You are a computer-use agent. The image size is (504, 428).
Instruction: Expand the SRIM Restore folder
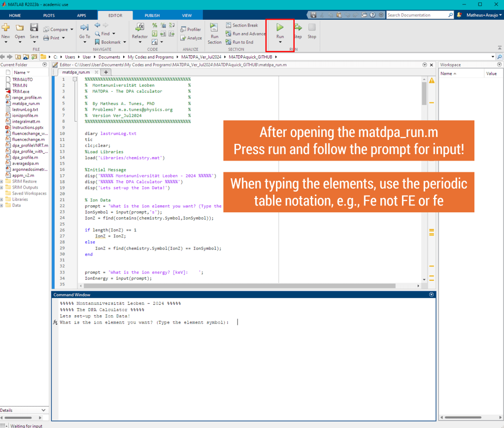(2, 182)
